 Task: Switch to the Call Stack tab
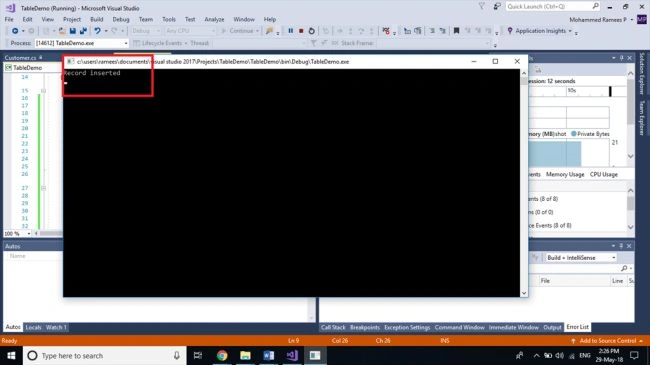tap(333, 327)
